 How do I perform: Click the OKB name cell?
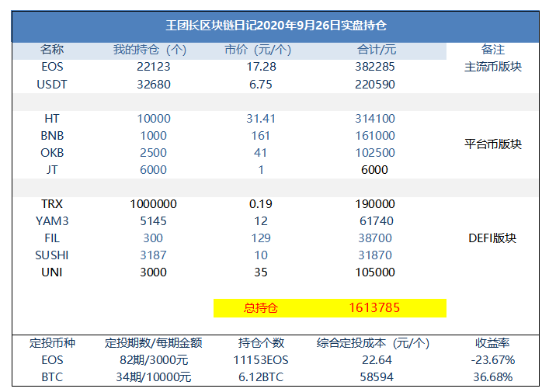coord(52,153)
